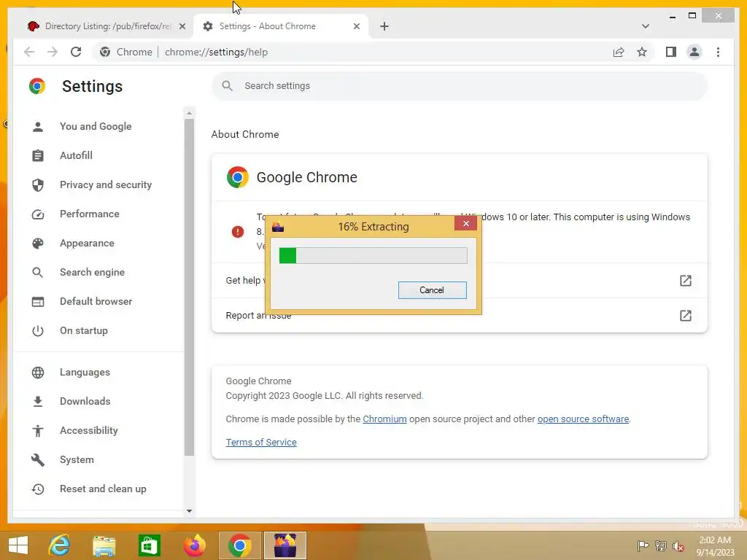This screenshot has height=560, width=747.
Task: Open the Chromium project link
Action: tap(384, 419)
